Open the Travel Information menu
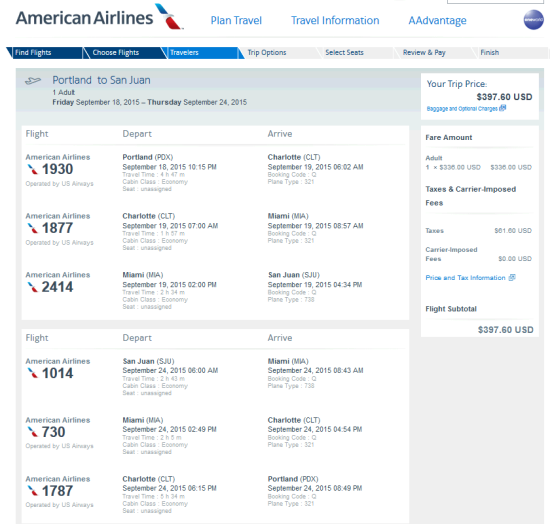The width and height of the screenshot is (550, 524). pyautogui.click(x=335, y=20)
